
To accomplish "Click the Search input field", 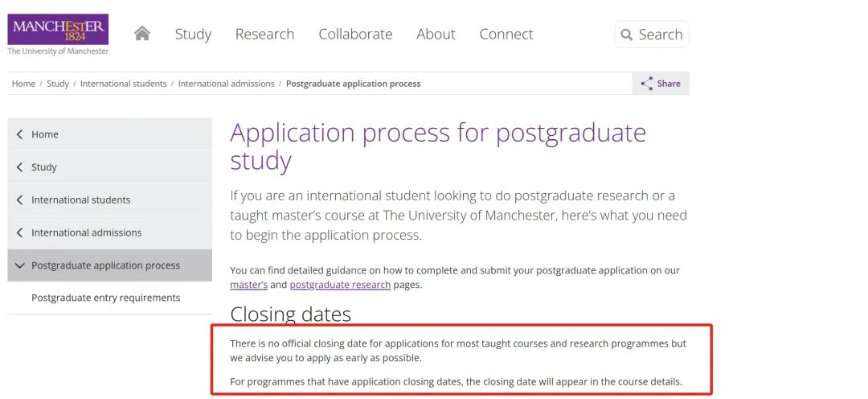I will 661,35.
